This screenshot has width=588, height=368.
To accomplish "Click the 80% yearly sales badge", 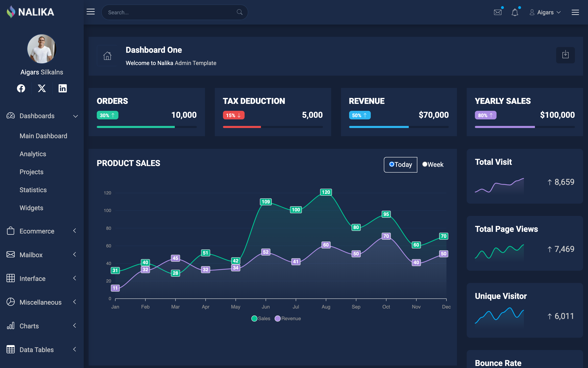I will tap(486, 115).
